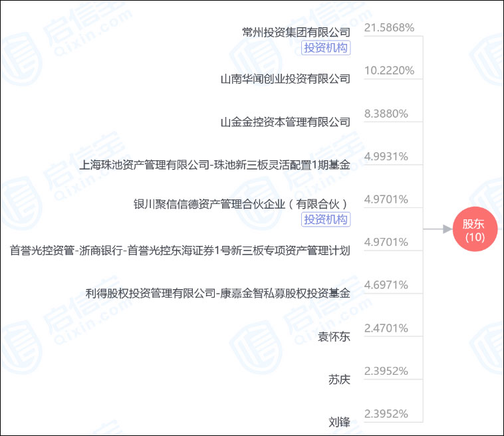Select 2.3952% beside 刘锋
The image size is (504, 436).
(x=386, y=413)
